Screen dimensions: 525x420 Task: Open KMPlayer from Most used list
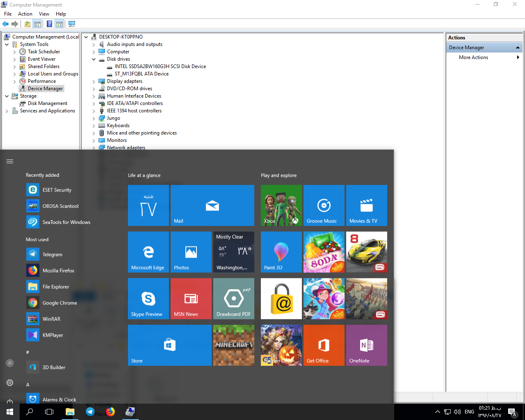tap(53, 335)
